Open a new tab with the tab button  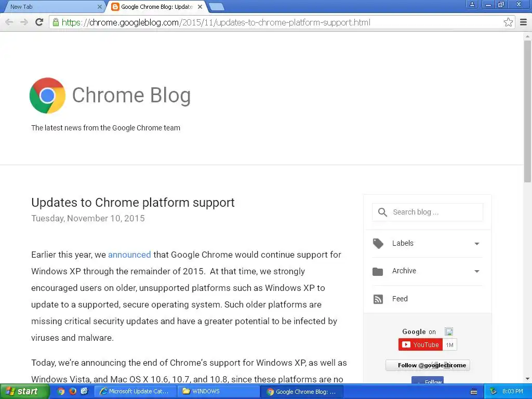[x=216, y=7]
